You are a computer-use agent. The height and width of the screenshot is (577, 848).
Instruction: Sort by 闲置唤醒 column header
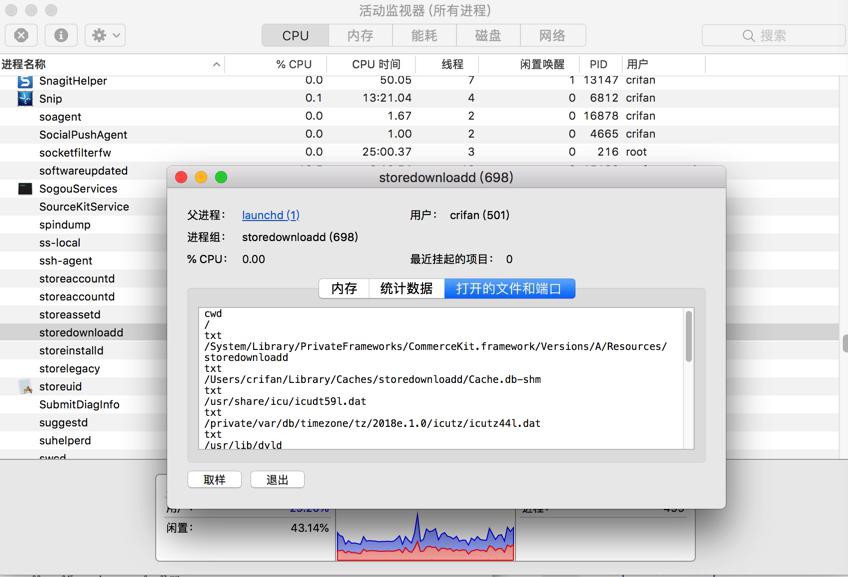(529, 64)
